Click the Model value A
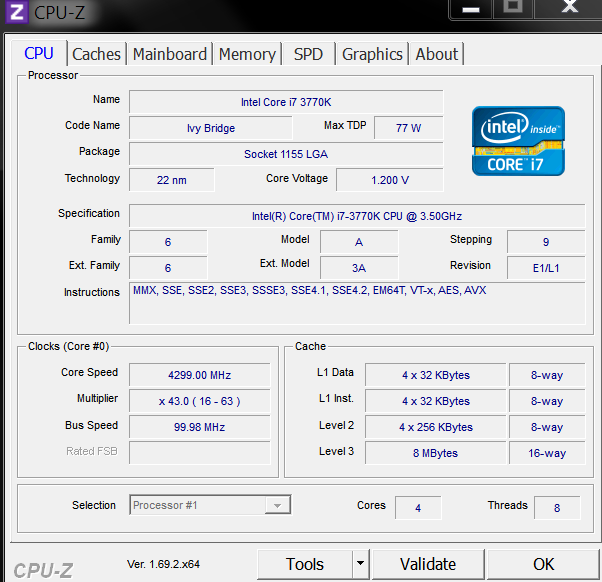The image size is (602, 582). (x=359, y=242)
